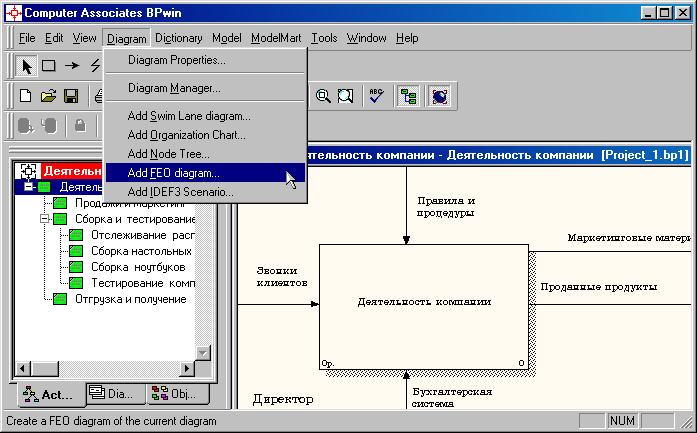
Task: Click the Проданные продукты arrow label
Action: [598, 287]
